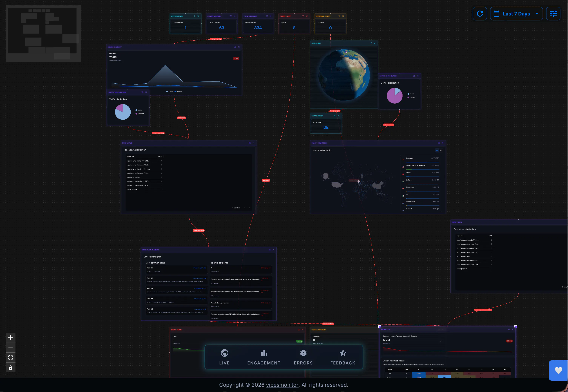
Task: Open settings for the Live Sessions widget
Action: [x=194, y=16]
